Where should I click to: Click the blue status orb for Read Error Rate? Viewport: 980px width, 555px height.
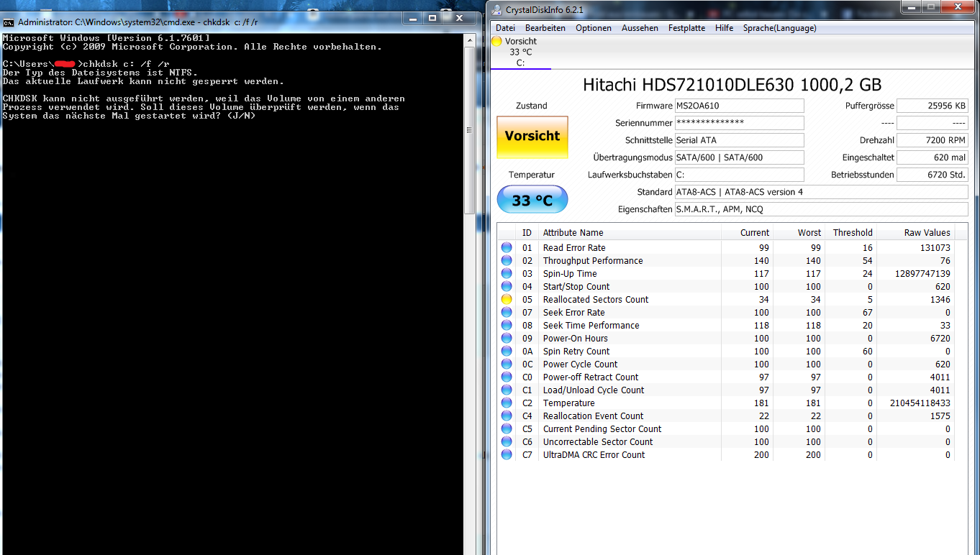(x=507, y=247)
